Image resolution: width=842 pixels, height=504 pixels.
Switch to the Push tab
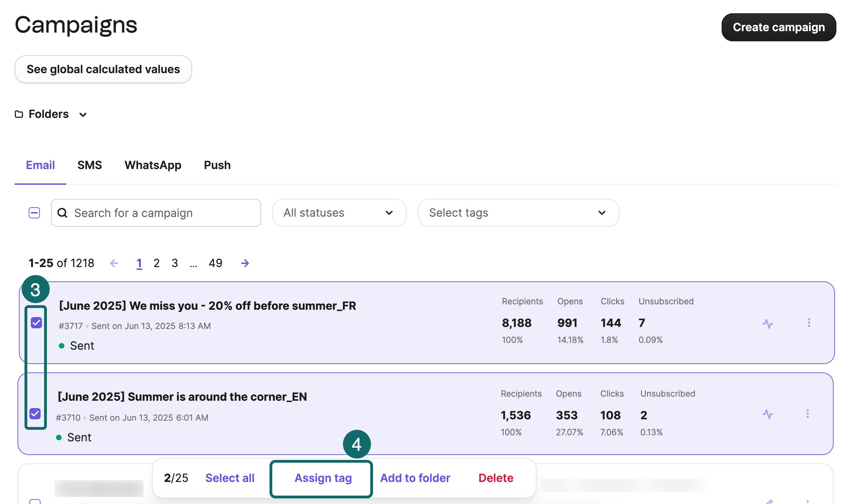pyautogui.click(x=217, y=165)
